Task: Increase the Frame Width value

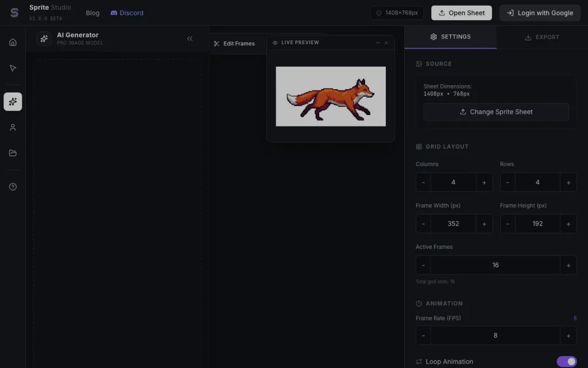Action: [x=484, y=224]
